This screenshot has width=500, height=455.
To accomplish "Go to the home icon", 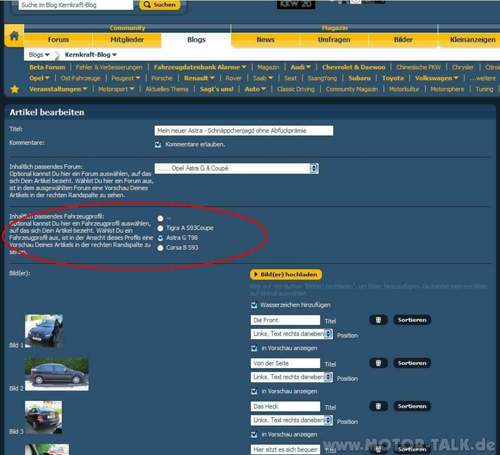I will 14,36.
